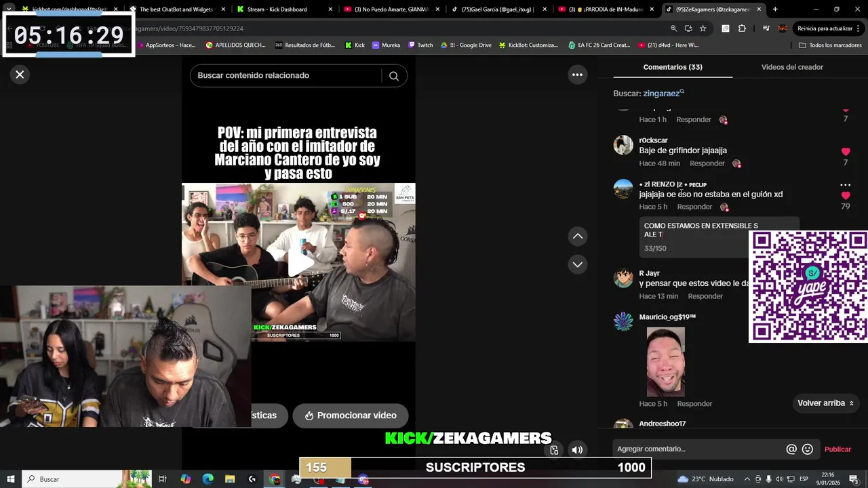Viewport: 868px width, 488px height.
Task: Open Mauricio_og$19's comment image
Action: pyautogui.click(x=665, y=362)
